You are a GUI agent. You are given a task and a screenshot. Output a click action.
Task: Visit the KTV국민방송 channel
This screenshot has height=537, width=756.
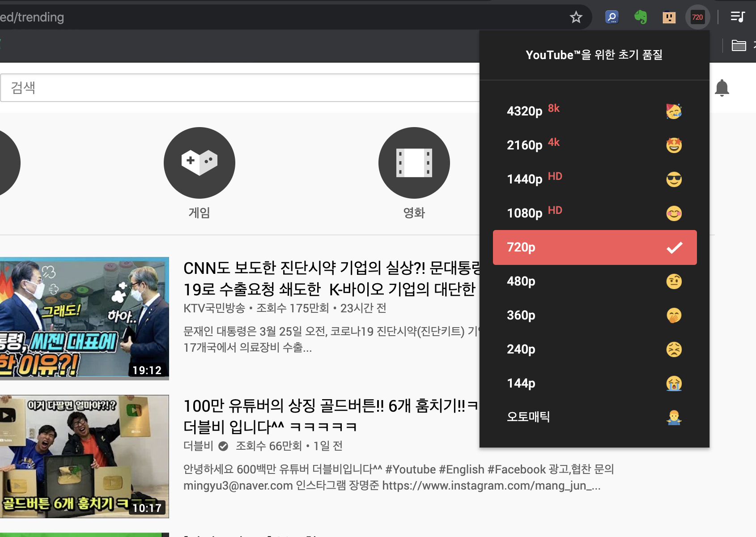click(214, 308)
